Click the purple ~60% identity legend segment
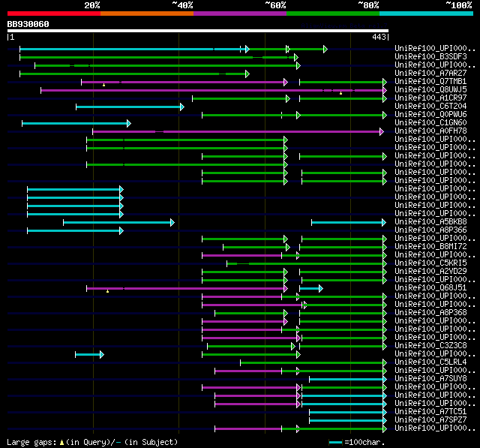 240,14
